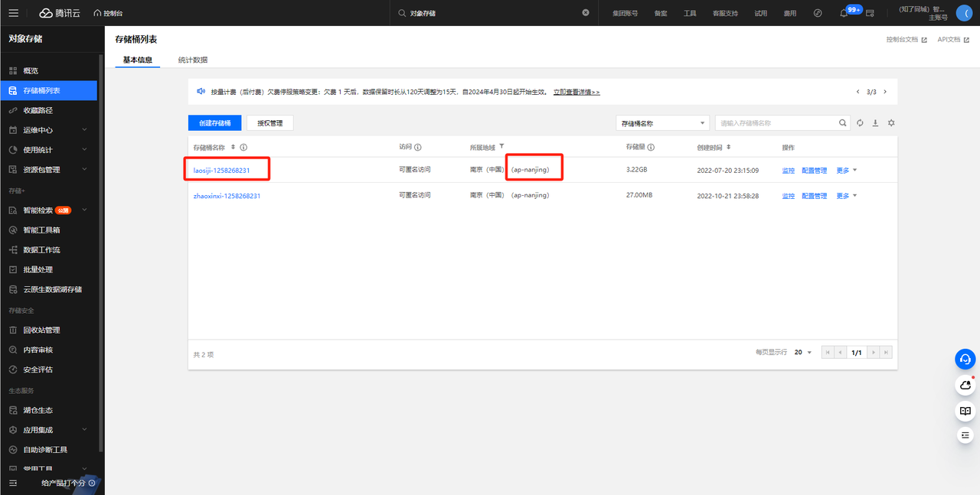Open the 费用 menu in top bar
This screenshot has height=495, width=980.
(x=789, y=12)
